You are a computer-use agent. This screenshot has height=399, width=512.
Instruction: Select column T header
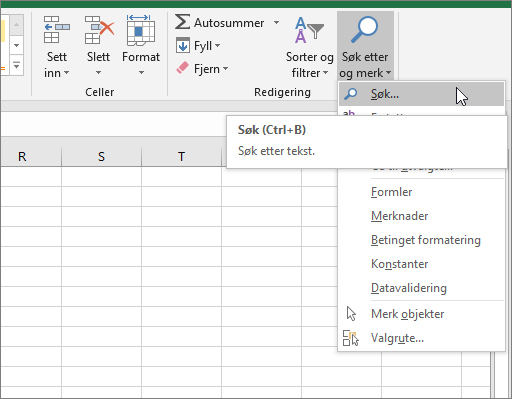click(x=181, y=156)
